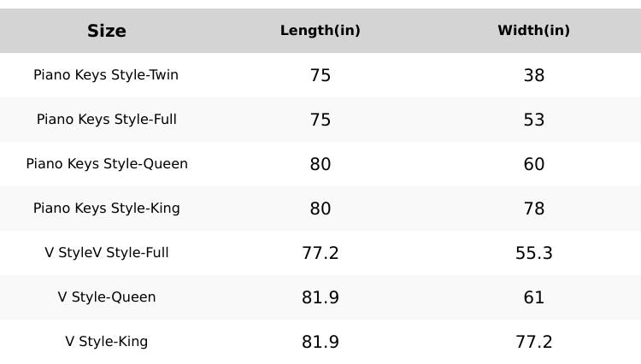Click the width value 78
Viewport: 641px width, 364px height.
534,208
